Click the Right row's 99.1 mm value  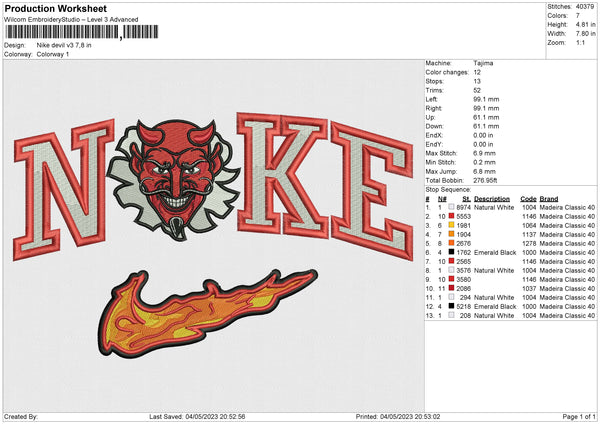(x=486, y=108)
